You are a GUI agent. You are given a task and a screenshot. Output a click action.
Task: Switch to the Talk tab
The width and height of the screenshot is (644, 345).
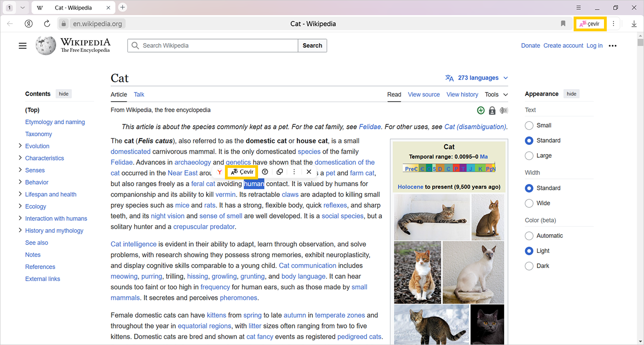point(139,94)
